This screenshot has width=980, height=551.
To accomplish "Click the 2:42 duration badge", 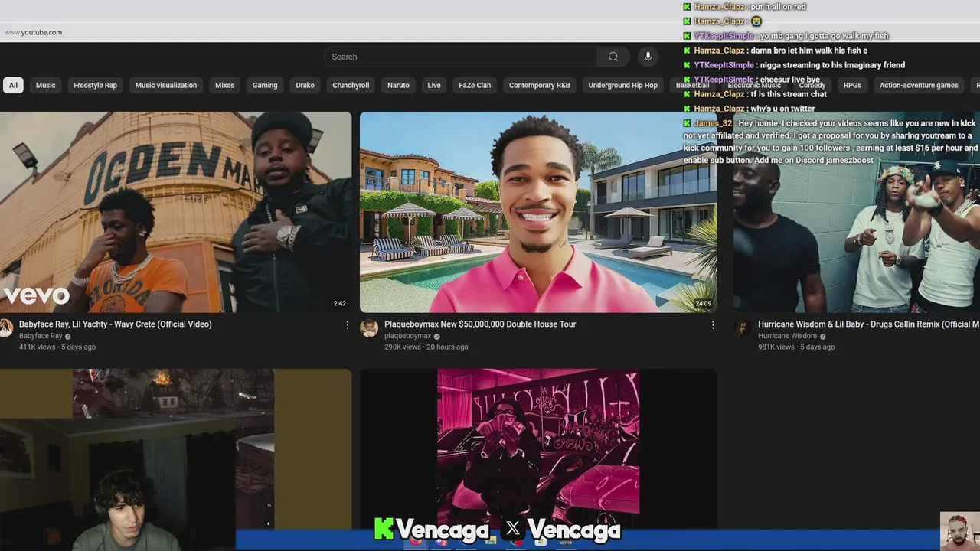I will coord(339,304).
